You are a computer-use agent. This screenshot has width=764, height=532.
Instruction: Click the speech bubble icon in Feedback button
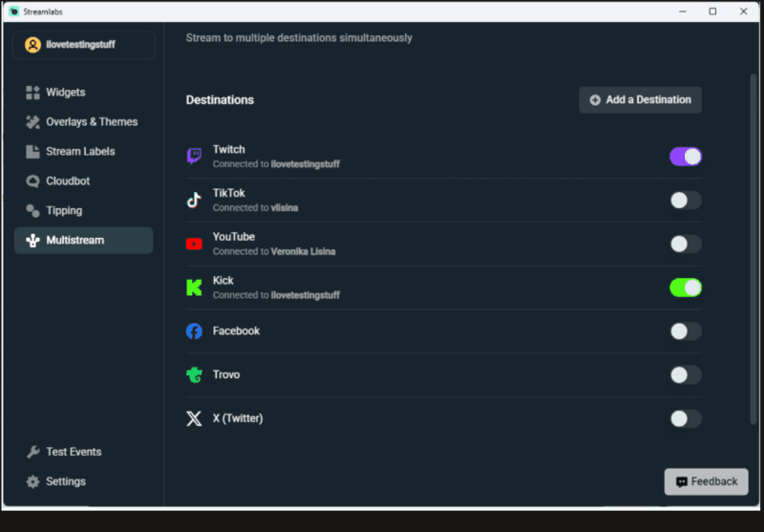(682, 481)
